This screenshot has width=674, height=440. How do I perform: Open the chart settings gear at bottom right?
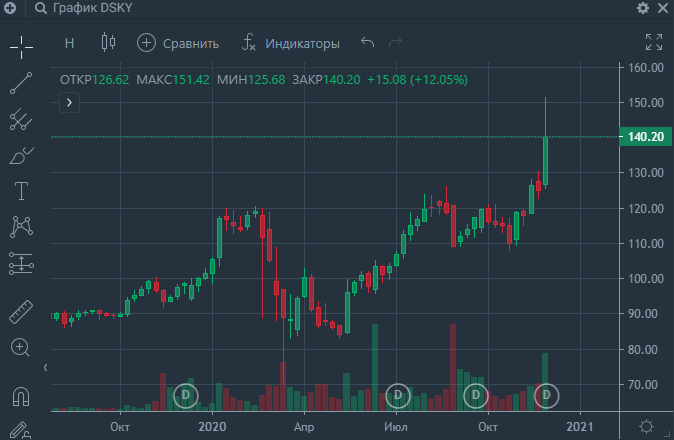(646, 427)
